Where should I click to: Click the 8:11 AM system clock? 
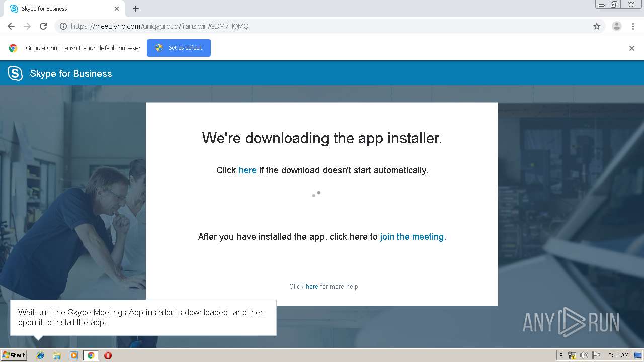click(x=618, y=355)
